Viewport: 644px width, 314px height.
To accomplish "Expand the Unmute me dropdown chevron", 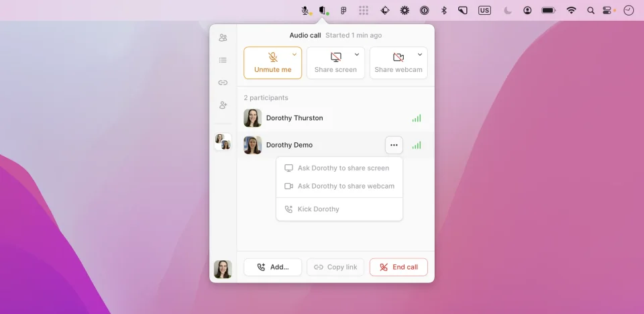I will point(294,54).
